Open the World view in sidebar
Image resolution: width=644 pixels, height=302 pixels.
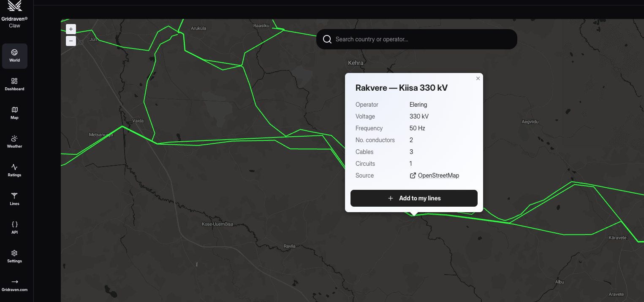point(15,56)
